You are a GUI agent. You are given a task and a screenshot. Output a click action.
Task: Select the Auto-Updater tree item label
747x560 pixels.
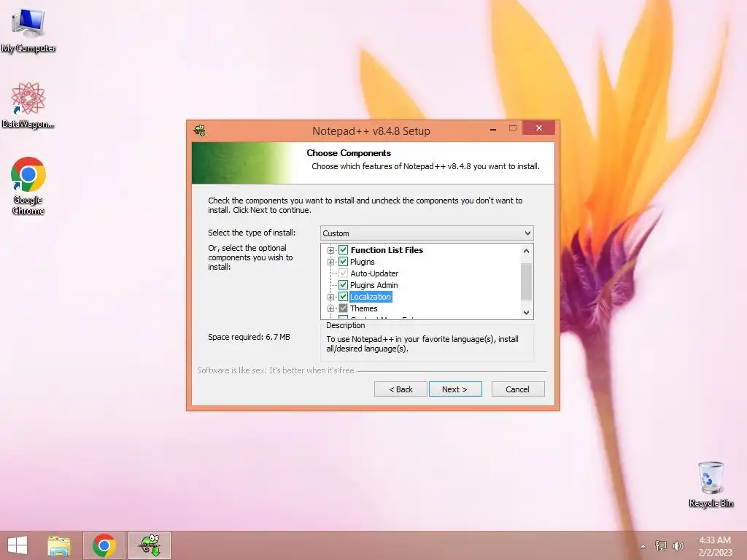tap(374, 273)
